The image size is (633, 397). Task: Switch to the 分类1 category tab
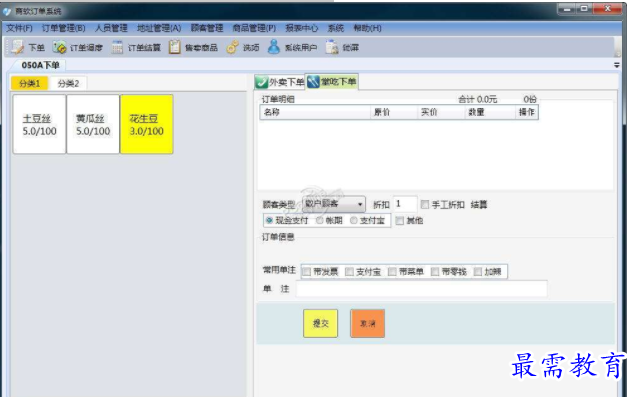[29, 83]
